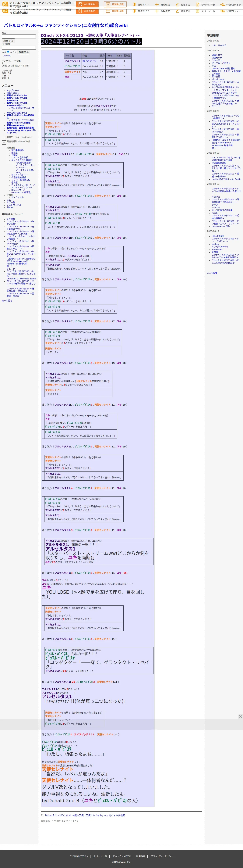This screenshot has width=243, height=868.
Task: Open page title D2ndテストXその3135 heading
Action: tap(90, 35)
